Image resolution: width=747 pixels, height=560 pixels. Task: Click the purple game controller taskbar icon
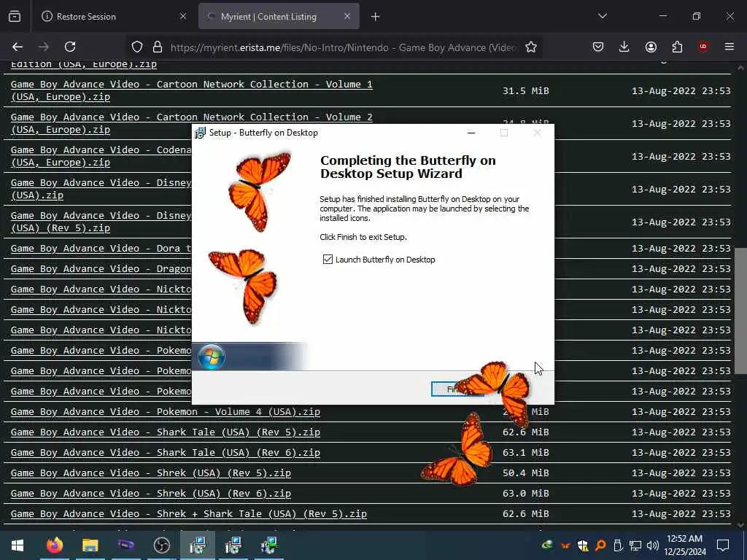pos(125,545)
